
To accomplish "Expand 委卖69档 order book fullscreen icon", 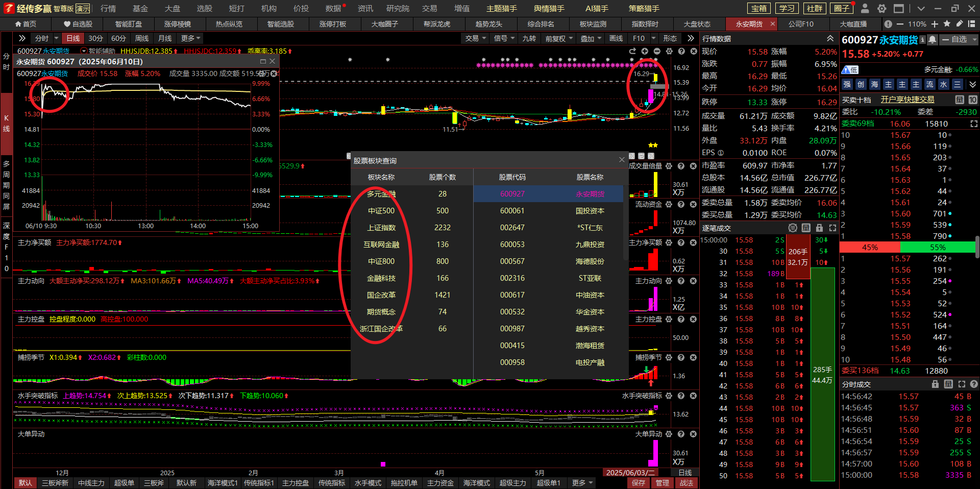I will coord(973,124).
